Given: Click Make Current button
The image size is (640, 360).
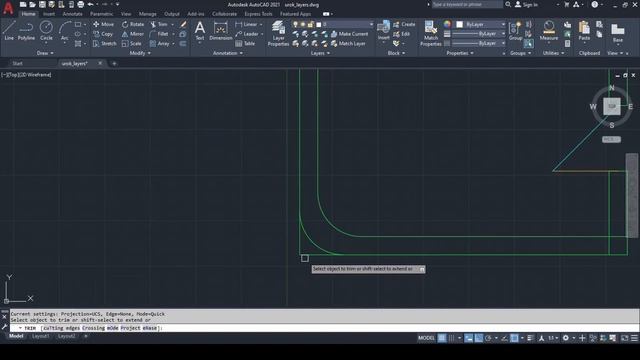Looking at the screenshot, I should pyautogui.click(x=349, y=34).
